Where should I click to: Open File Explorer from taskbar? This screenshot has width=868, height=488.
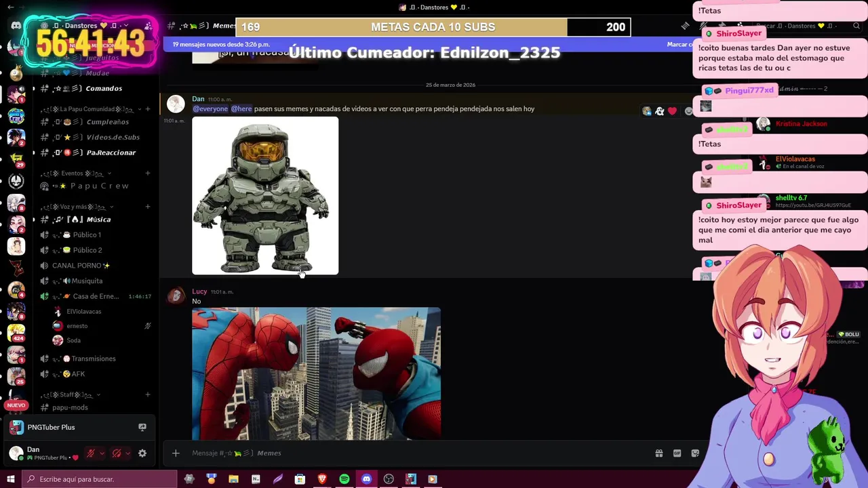pyautogui.click(x=233, y=479)
